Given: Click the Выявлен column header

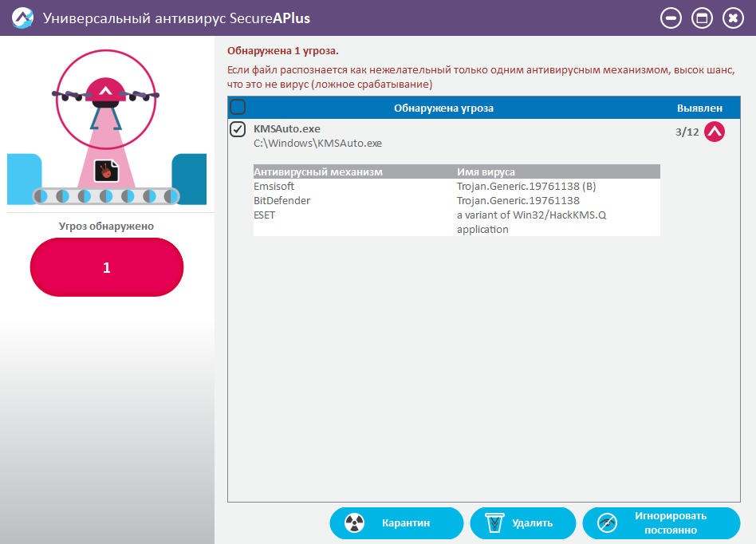Looking at the screenshot, I should [x=699, y=108].
